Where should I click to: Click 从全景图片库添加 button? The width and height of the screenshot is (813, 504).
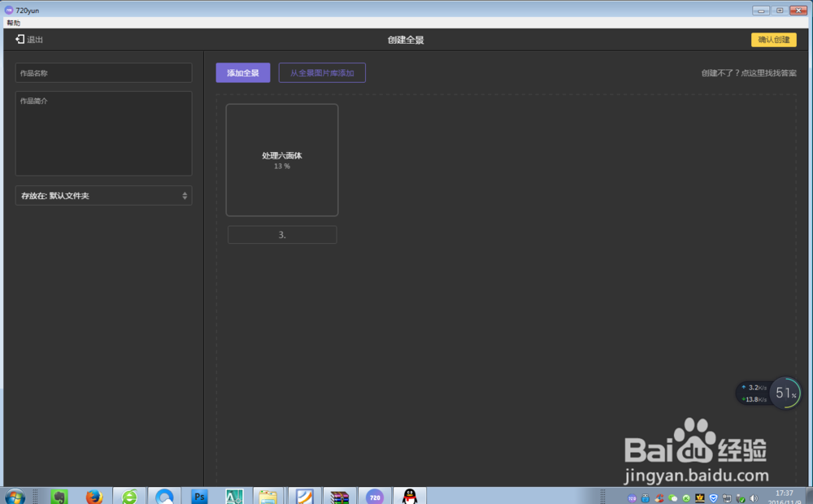click(x=322, y=72)
